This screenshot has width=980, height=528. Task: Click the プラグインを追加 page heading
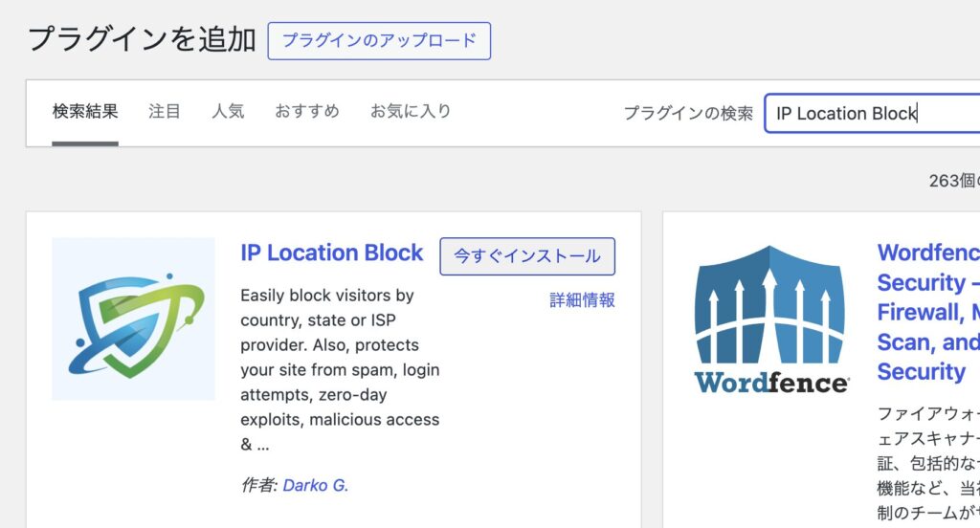(x=142, y=39)
